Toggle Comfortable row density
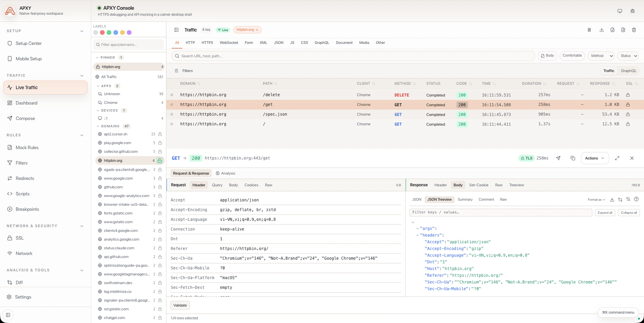 coord(572,56)
